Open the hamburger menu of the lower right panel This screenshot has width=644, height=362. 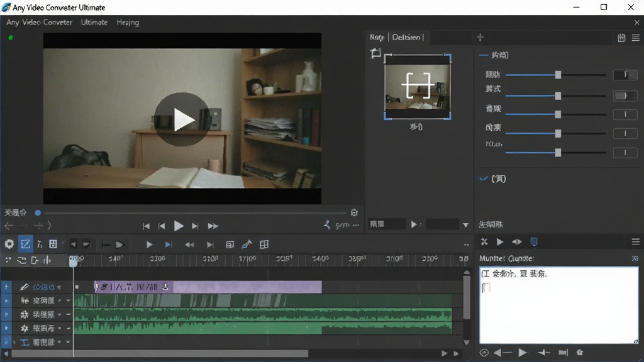click(x=636, y=242)
